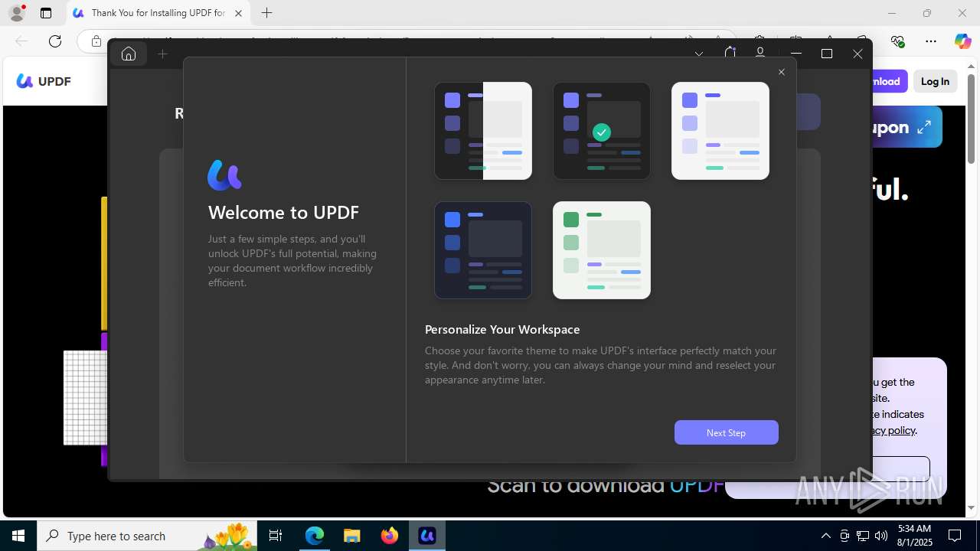Open a new Edge browser tab

[x=266, y=13]
